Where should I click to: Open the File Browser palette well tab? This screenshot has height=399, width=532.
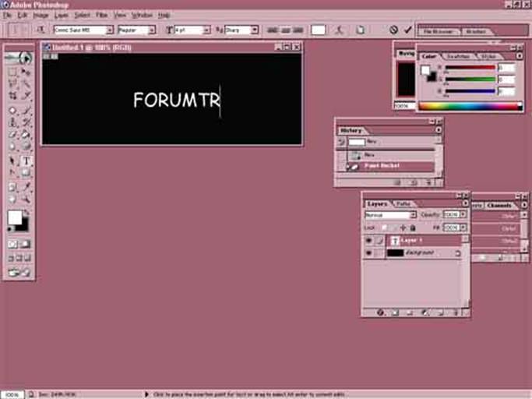pos(439,32)
